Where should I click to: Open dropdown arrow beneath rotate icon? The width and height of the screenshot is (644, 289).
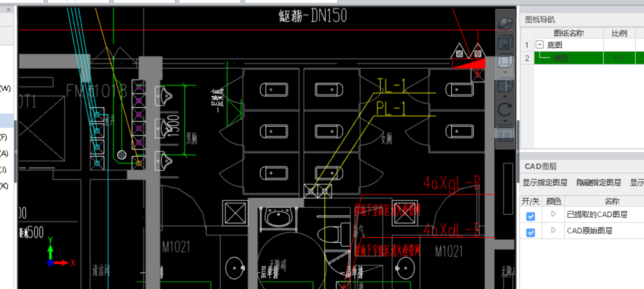[x=505, y=122]
